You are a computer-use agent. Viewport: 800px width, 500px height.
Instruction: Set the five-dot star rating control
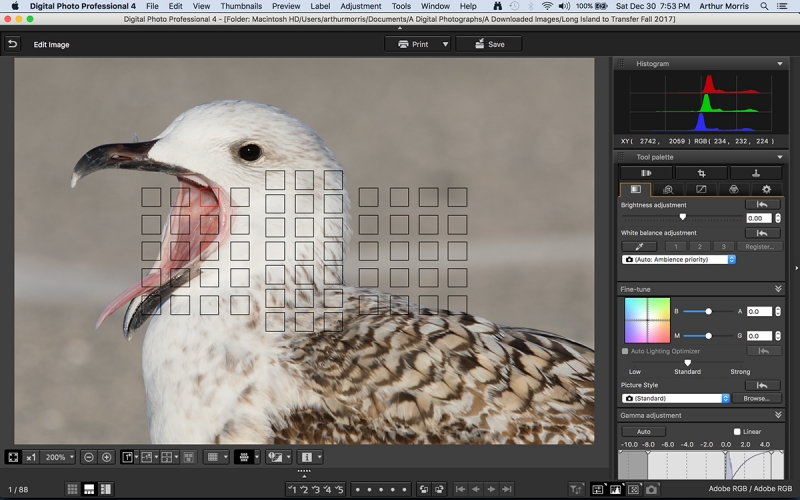[381, 489]
